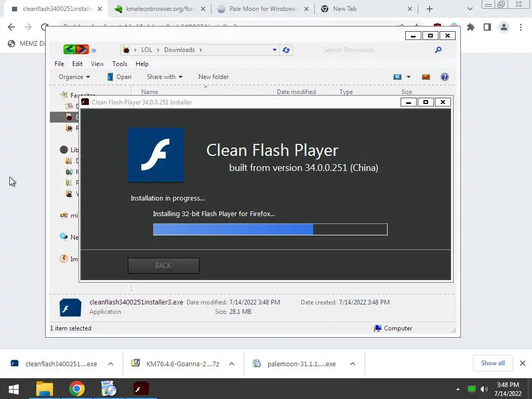
Task: Click the cleanflash file icon in details pane
Action: coord(70,308)
